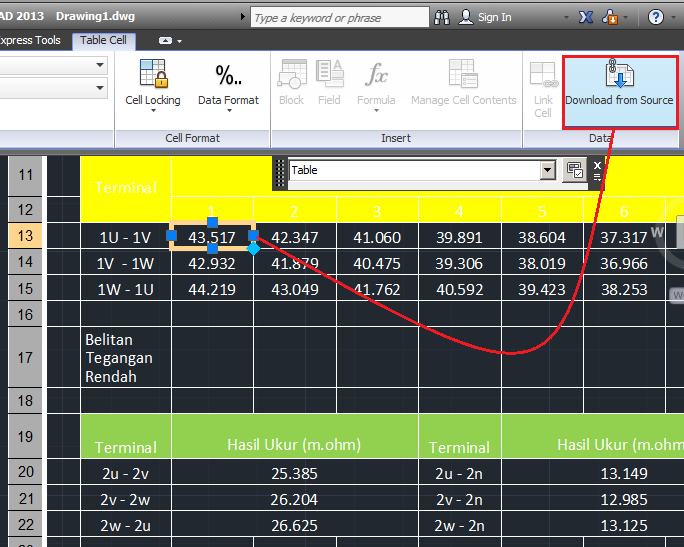Click cell with value 25.385
This screenshot has height=547, width=684.
[295, 473]
